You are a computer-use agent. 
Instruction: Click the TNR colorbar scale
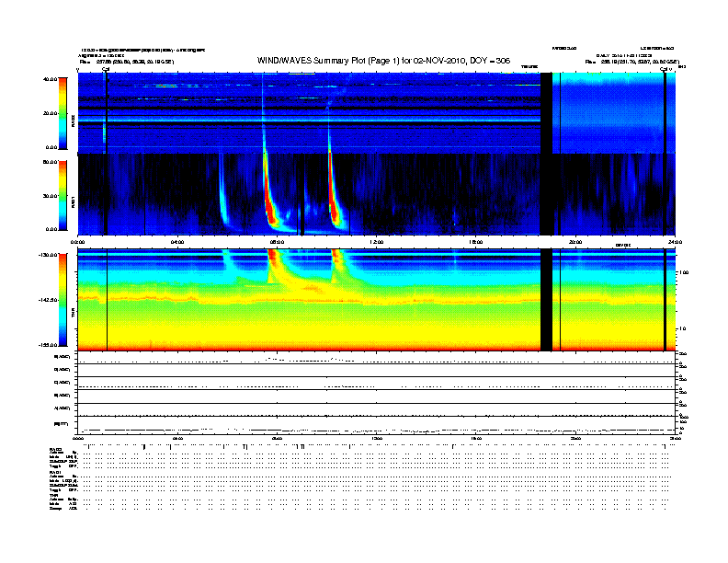click(63, 300)
